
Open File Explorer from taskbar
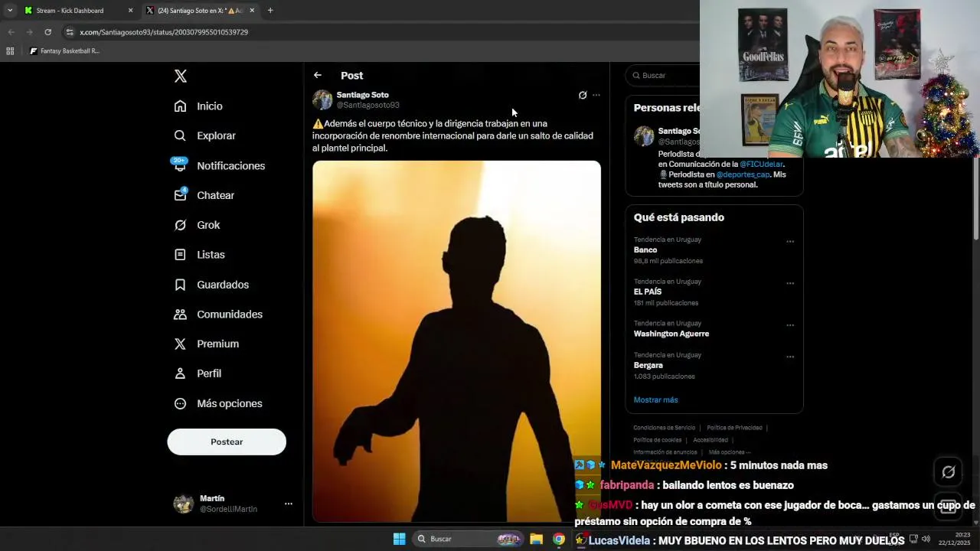537,539
